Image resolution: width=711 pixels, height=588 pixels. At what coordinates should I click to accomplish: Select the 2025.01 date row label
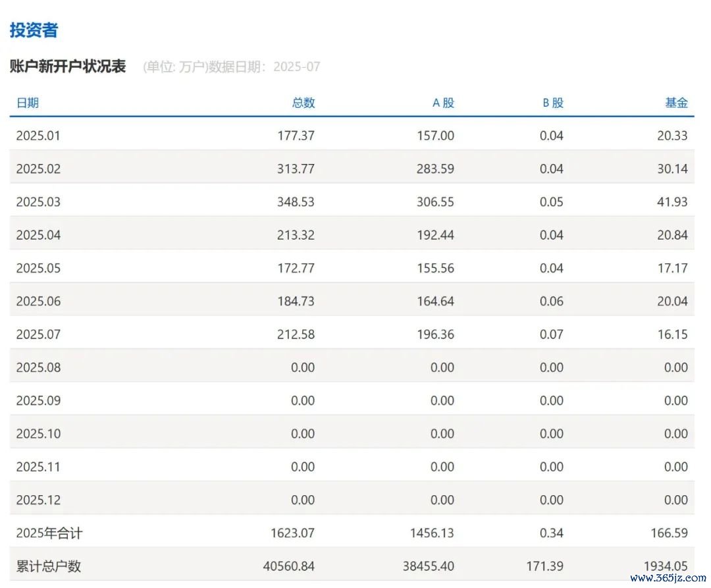[38, 136]
